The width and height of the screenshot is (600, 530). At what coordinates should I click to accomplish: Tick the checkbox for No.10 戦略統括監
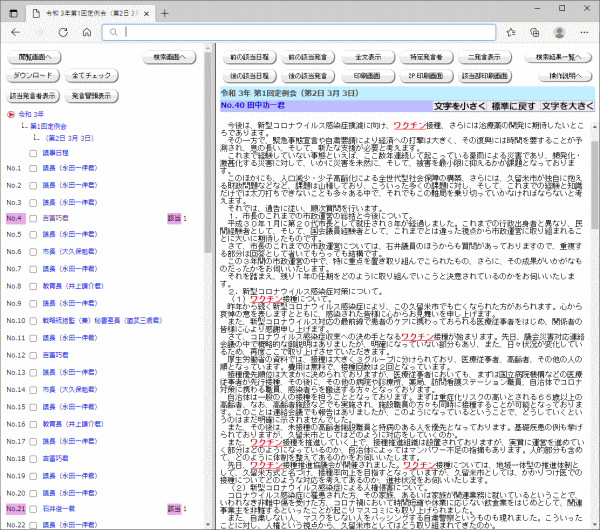point(33,321)
